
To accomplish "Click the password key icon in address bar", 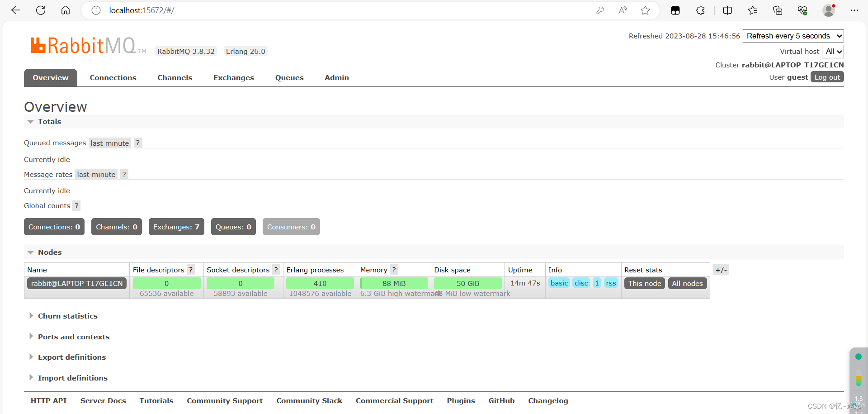I will tap(600, 10).
